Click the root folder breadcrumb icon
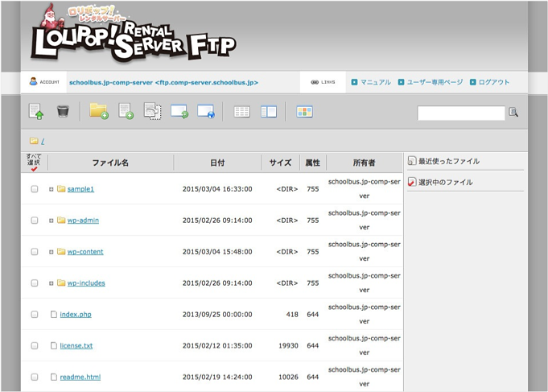 coord(34,141)
